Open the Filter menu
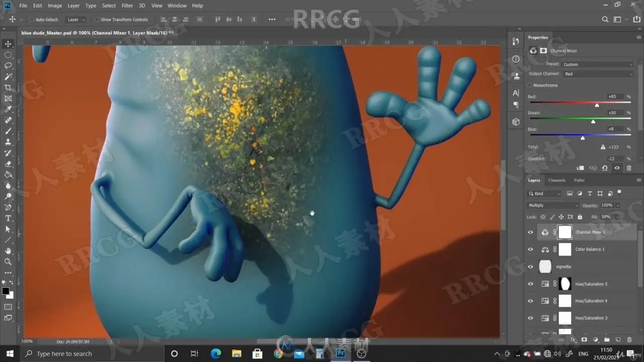This screenshot has height=362, width=644. [x=127, y=6]
